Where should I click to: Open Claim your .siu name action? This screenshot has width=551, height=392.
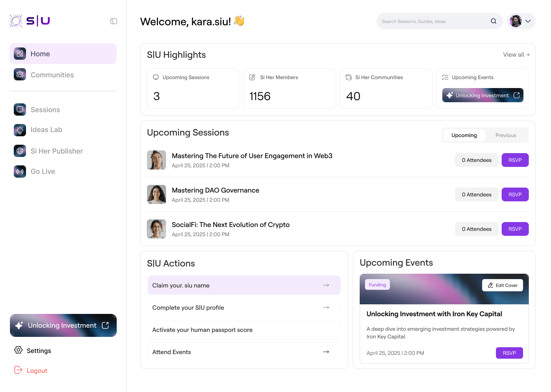pos(244,285)
